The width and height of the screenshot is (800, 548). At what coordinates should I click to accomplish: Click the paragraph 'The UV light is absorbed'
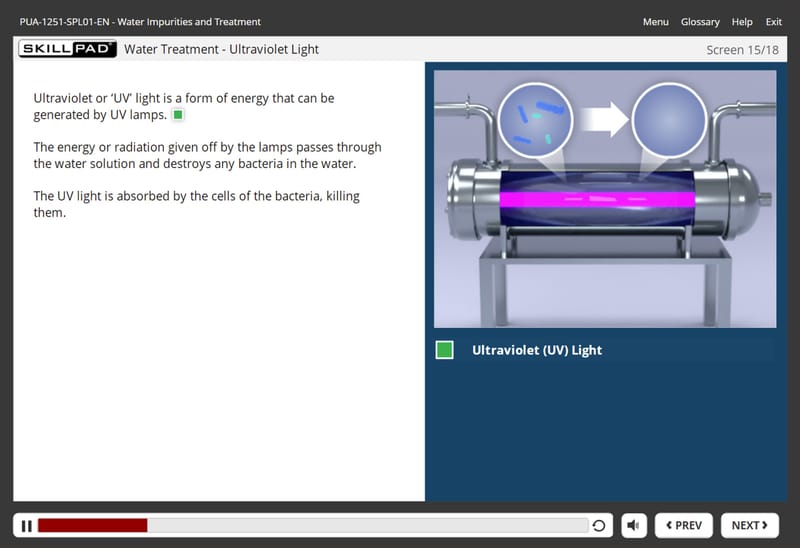196,204
